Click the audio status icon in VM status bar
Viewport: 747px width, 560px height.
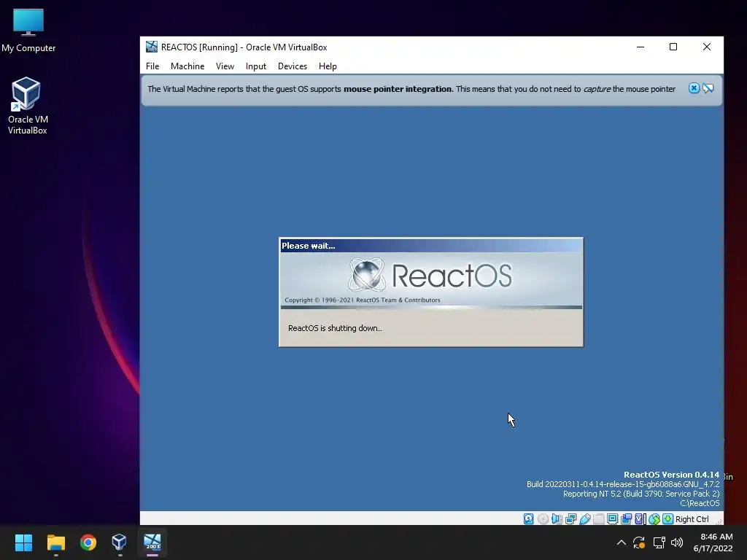(x=557, y=518)
